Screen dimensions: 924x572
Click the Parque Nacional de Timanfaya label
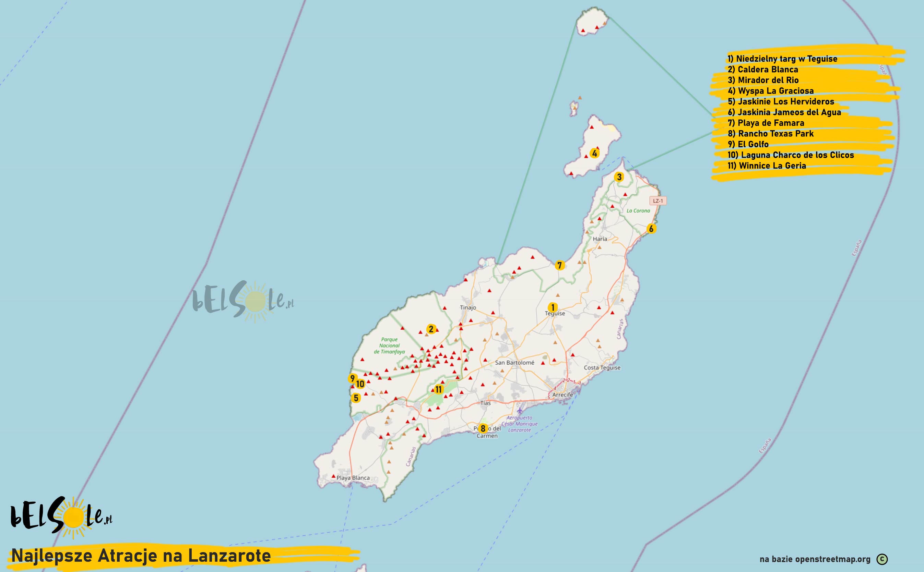point(389,345)
